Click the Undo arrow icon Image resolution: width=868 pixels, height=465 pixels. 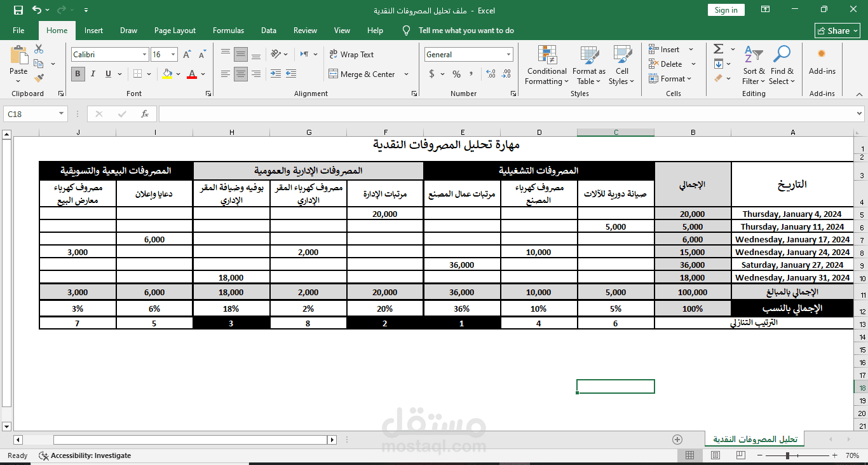36,10
